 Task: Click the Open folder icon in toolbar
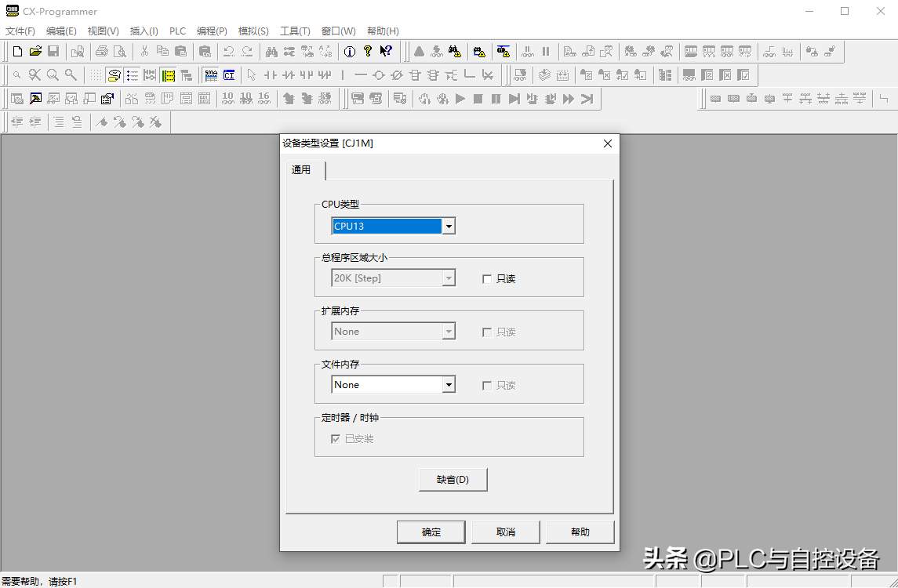coord(35,52)
